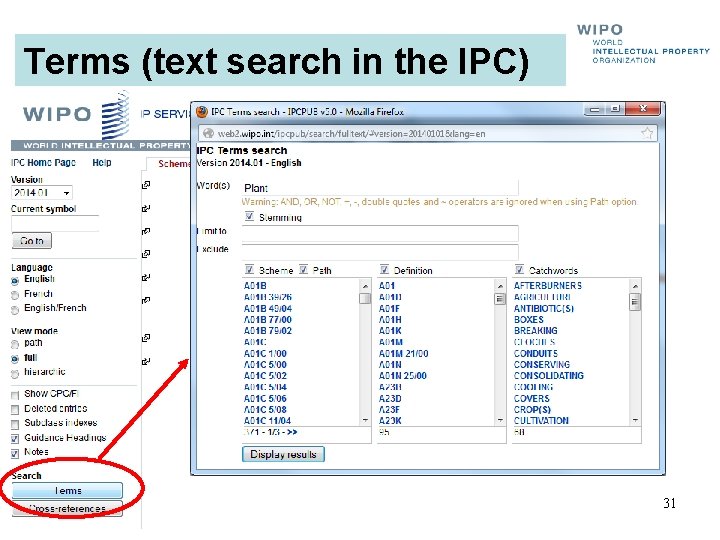Toggle the Scheme checkbox

[x=249, y=270]
